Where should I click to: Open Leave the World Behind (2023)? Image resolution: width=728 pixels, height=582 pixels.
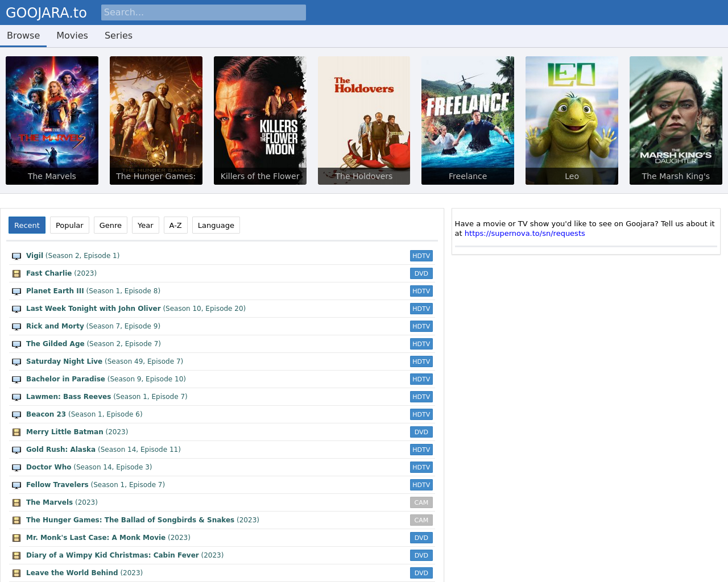[84, 573]
